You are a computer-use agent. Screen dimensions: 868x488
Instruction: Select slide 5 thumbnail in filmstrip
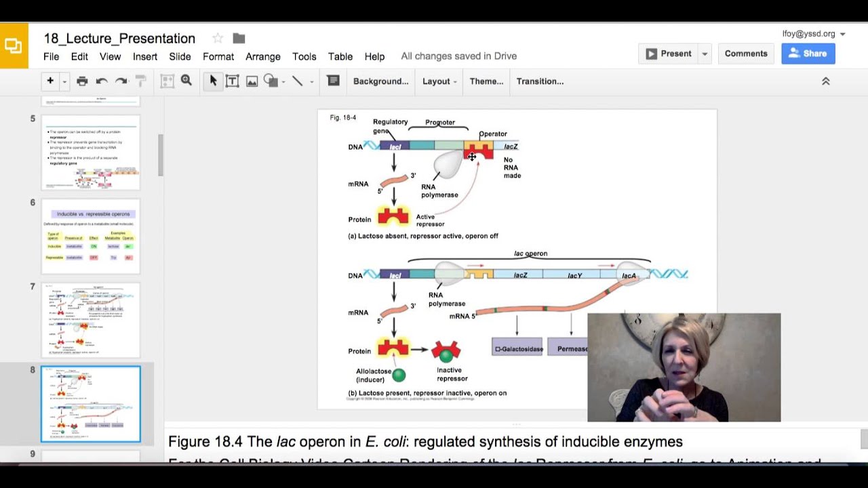(x=91, y=152)
